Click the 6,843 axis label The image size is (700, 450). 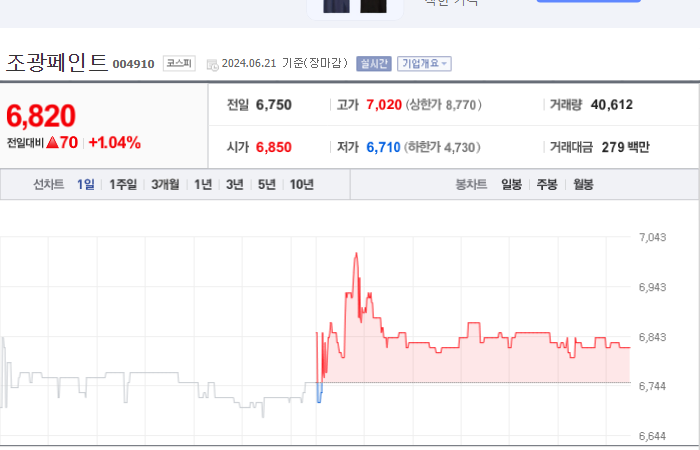[653, 337]
